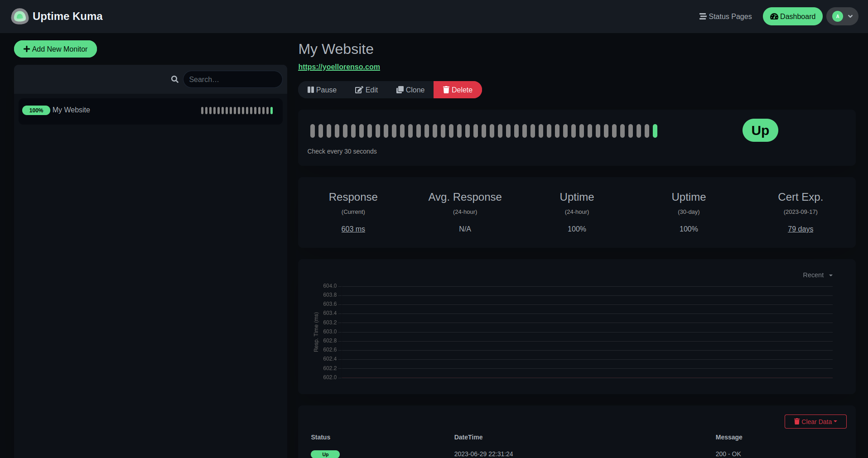Viewport: 868px width, 458px height.
Task: Select My Website in monitor list
Action: click(x=150, y=111)
